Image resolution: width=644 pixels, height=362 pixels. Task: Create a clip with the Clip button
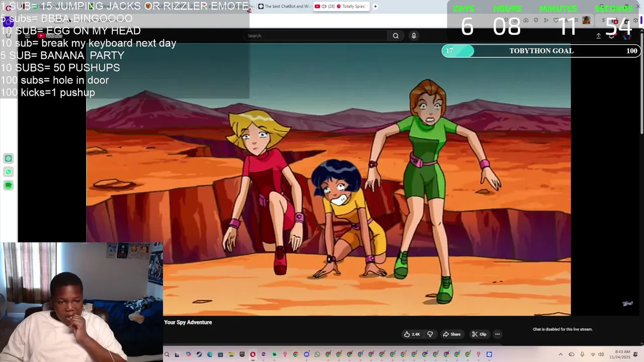pyautogui.click(x=479, y=334)
